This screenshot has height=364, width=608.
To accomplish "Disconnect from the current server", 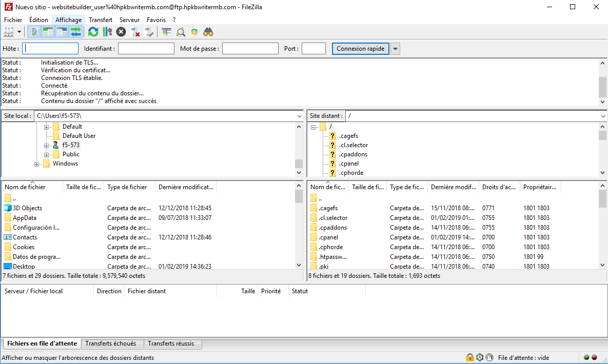I will pos(135,32).
